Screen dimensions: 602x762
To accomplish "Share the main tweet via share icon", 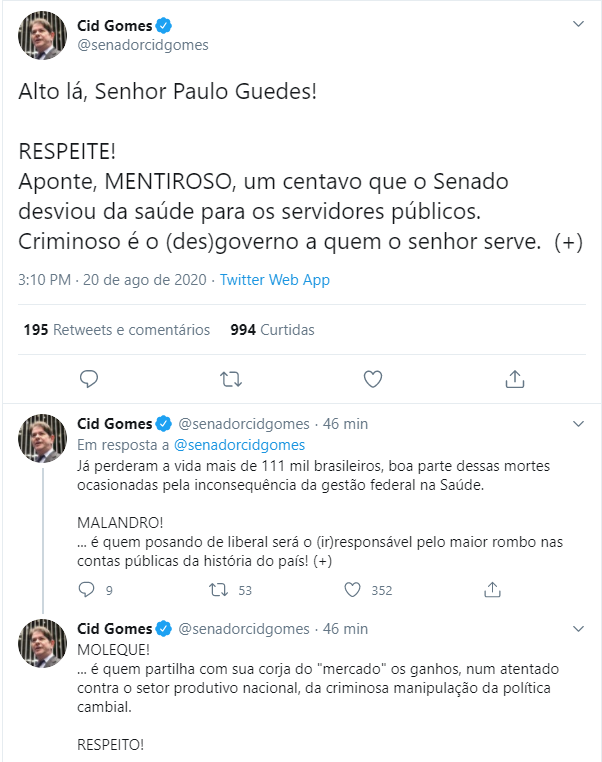I will (515, 379).
